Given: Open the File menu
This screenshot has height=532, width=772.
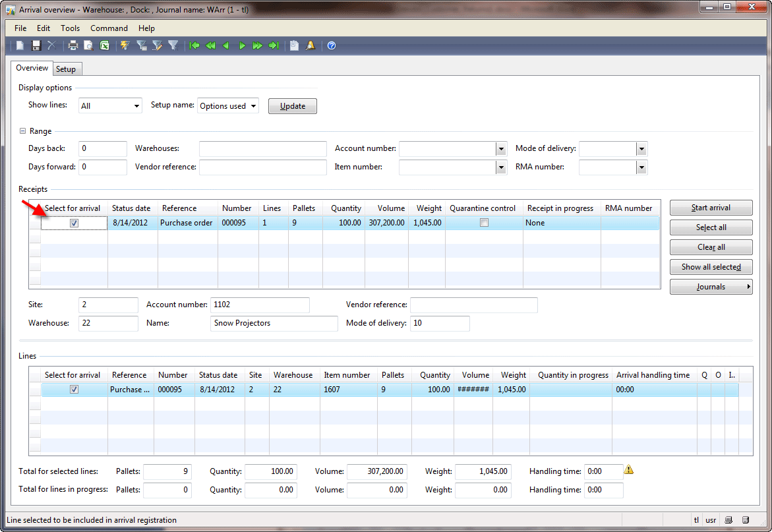Looking at the screenshot, I should [20, 28].
